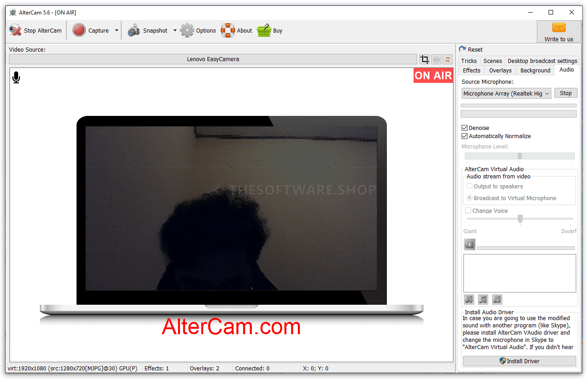Image resolution: width=588 pixels, height=379 pixels.
Task: Click the AlterCam.com overlay text
Action: tap(231, 326)
